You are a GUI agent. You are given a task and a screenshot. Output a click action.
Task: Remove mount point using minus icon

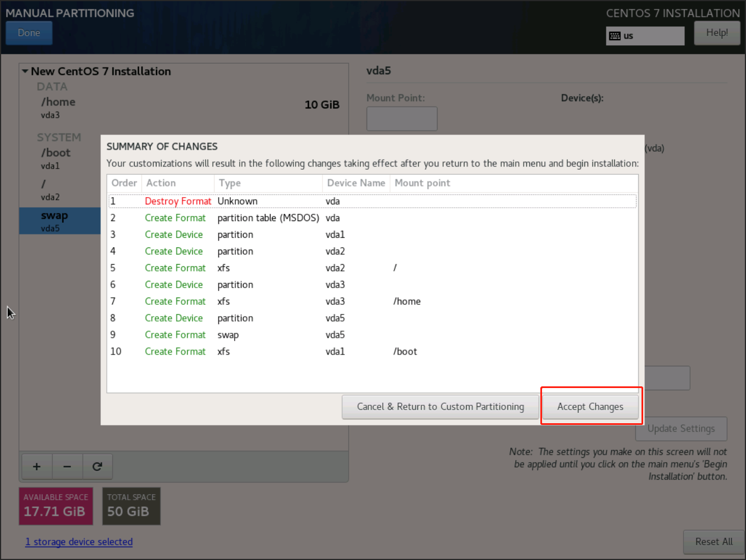coord(67,466)
